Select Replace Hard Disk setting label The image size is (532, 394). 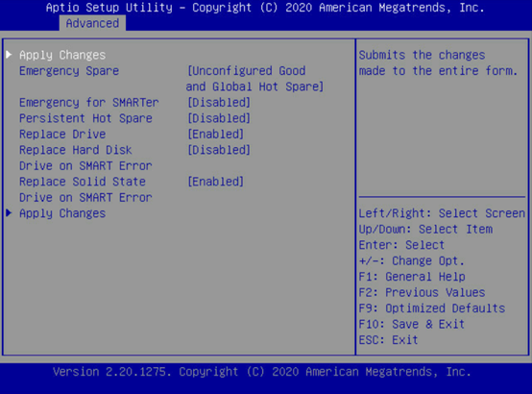[x=85, y=158]
